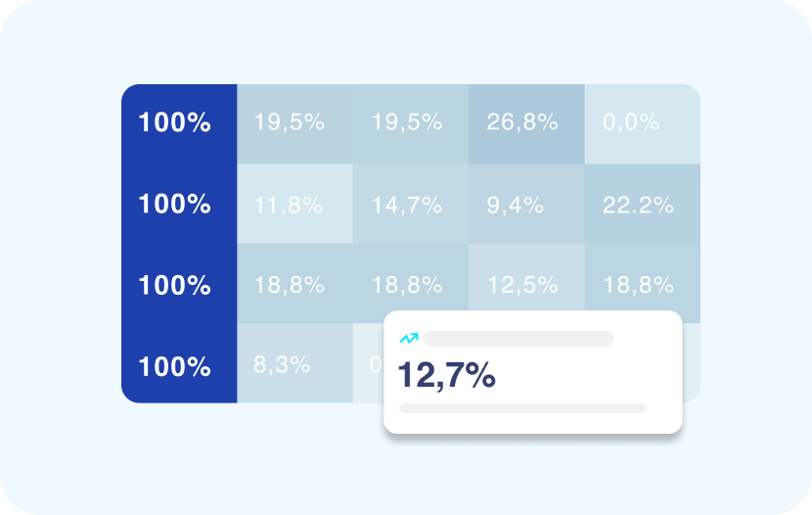The height and width of the screenshot is (515, 812).
Task: Click the 100% header in the 11,8% row
Action: [175, 205]
